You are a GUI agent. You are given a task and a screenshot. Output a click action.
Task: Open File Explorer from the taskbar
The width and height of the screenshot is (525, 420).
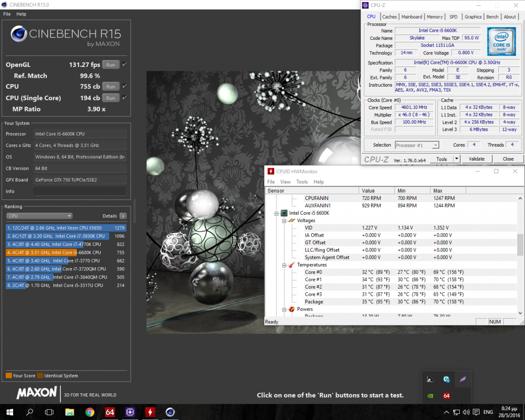click(x=70, y=412)
